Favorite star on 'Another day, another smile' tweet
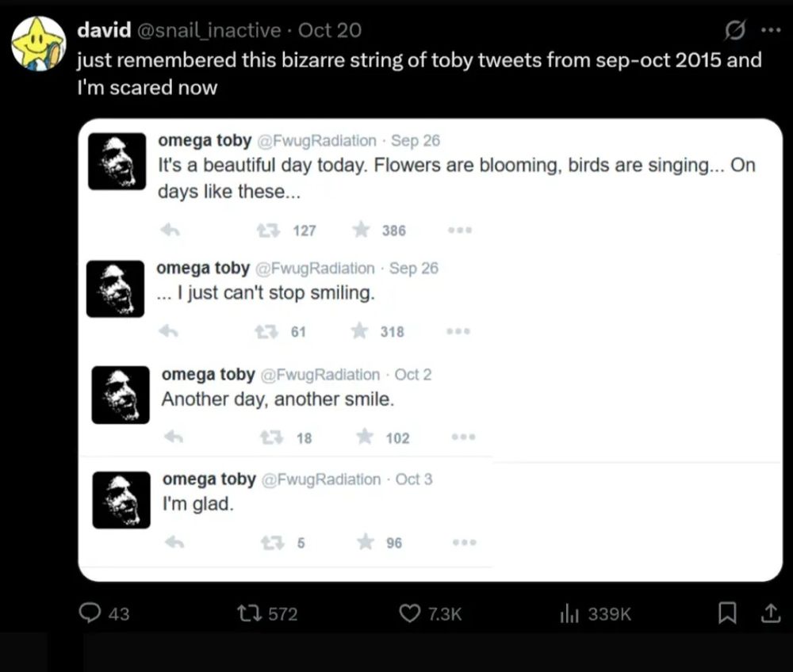The image size is (793, 672). click(365, 437)
